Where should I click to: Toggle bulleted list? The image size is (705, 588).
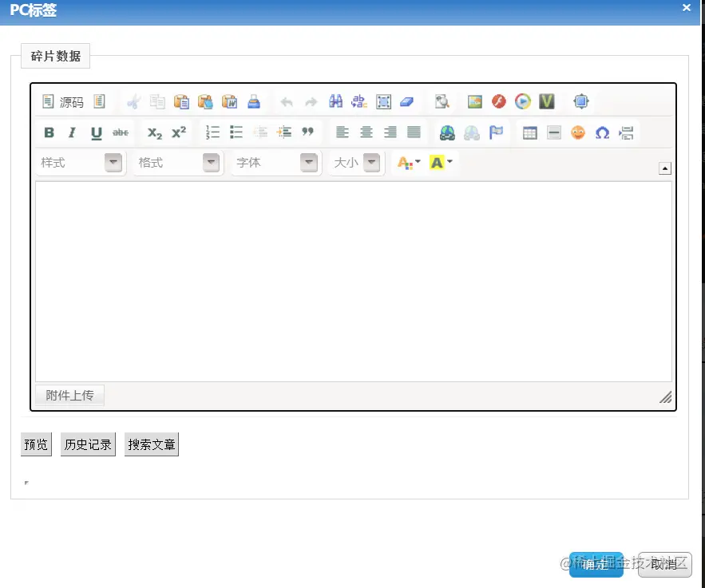236,132
